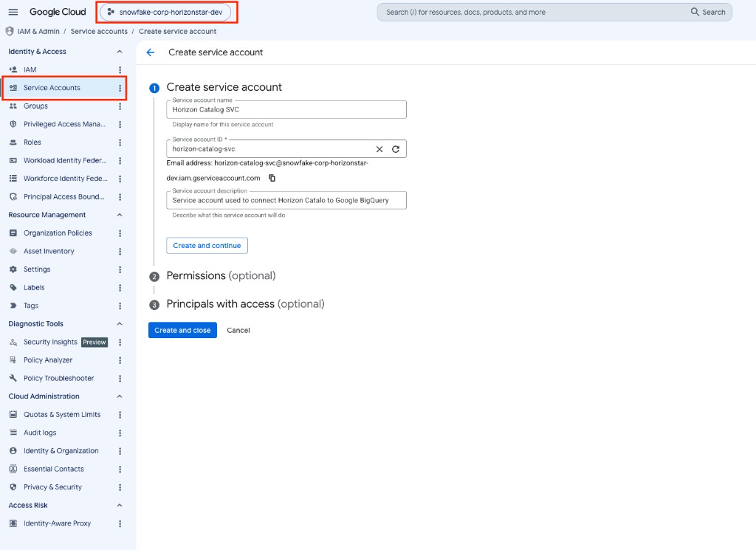Open the three-dot menu for Roles
The width and height of the screenshot is (756, 550).
click(120, 142)
